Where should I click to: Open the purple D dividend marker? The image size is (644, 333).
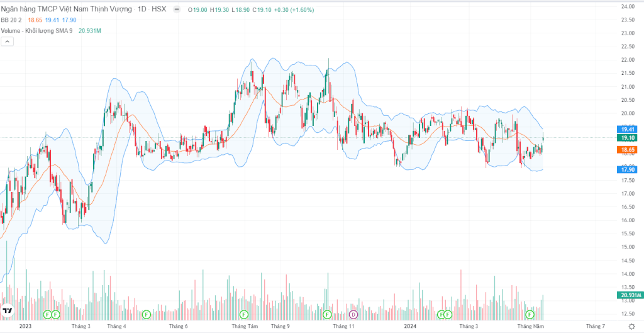coord(353,315)
